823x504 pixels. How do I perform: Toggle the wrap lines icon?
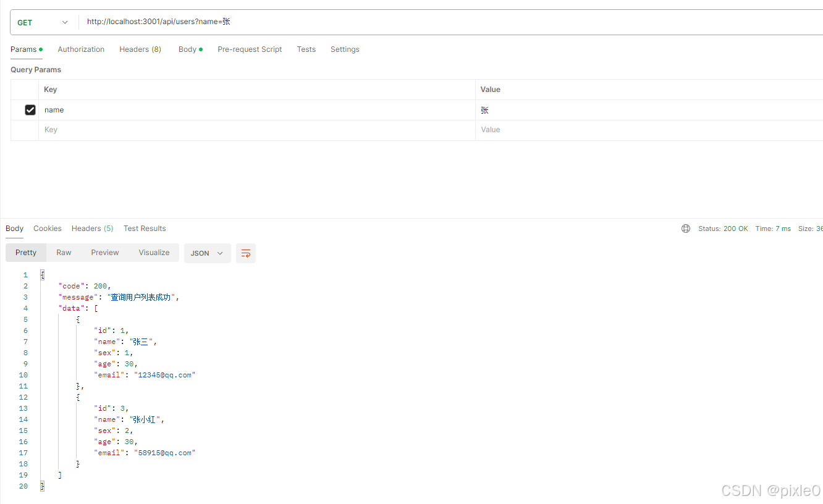[x=246, y=253]
